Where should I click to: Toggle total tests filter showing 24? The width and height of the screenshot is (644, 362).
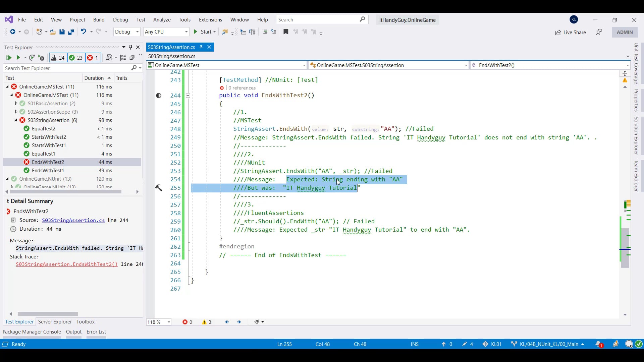pyautogui.click(x=58, y=58)
